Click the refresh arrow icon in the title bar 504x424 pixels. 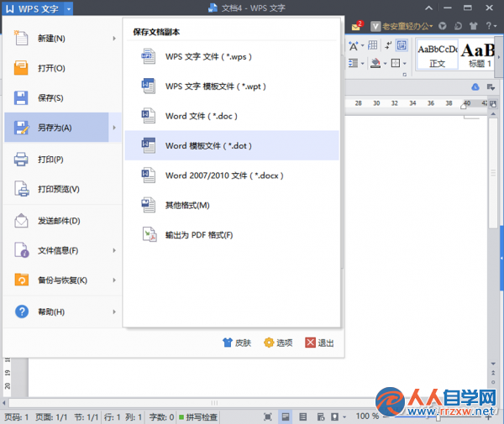(458, 26)
